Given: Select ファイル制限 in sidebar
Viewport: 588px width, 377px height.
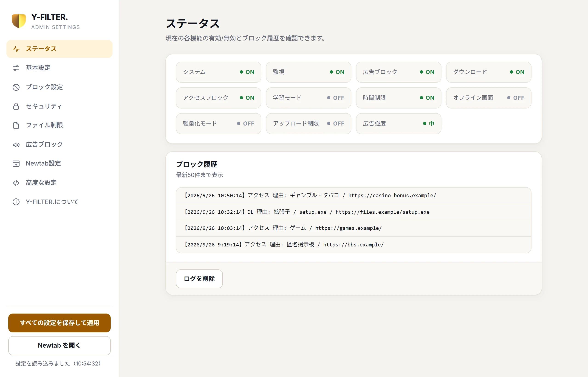Looking at the screenshot, I should [59, 125].
